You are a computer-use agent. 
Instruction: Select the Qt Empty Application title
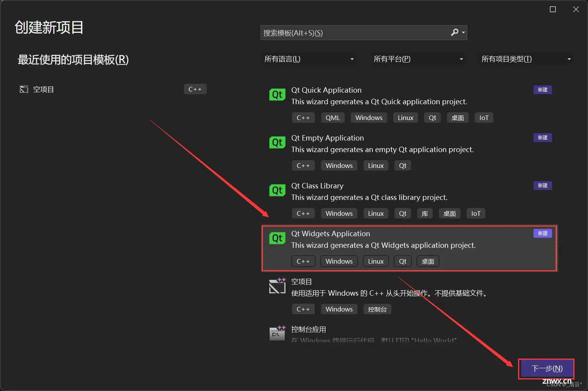tap(328, 138)
